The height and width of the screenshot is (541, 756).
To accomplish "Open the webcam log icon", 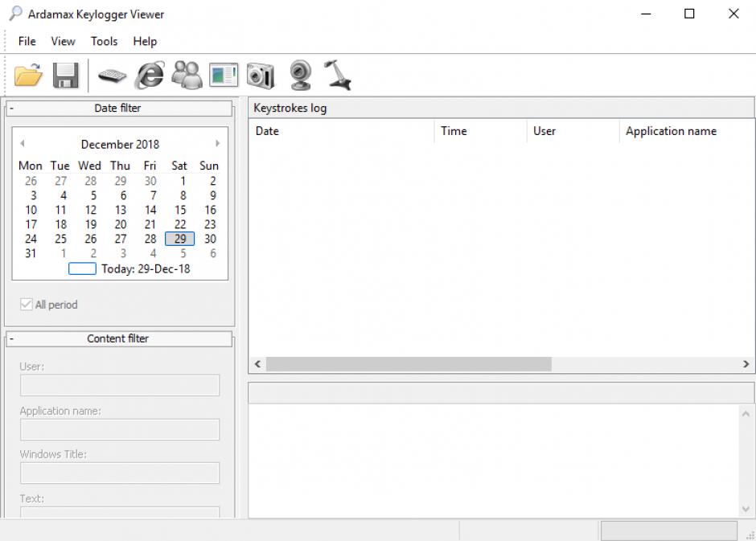I will tap(300, 76).
